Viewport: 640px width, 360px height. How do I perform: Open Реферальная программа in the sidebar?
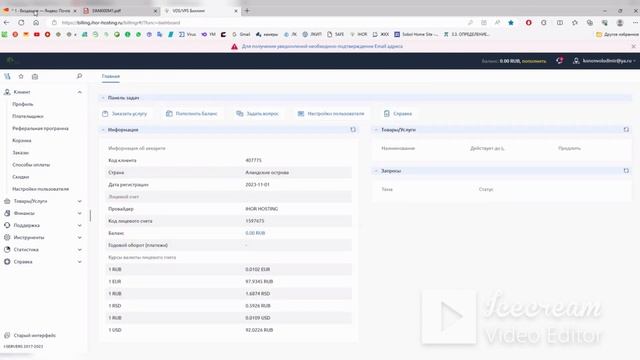tap(40, 128)
